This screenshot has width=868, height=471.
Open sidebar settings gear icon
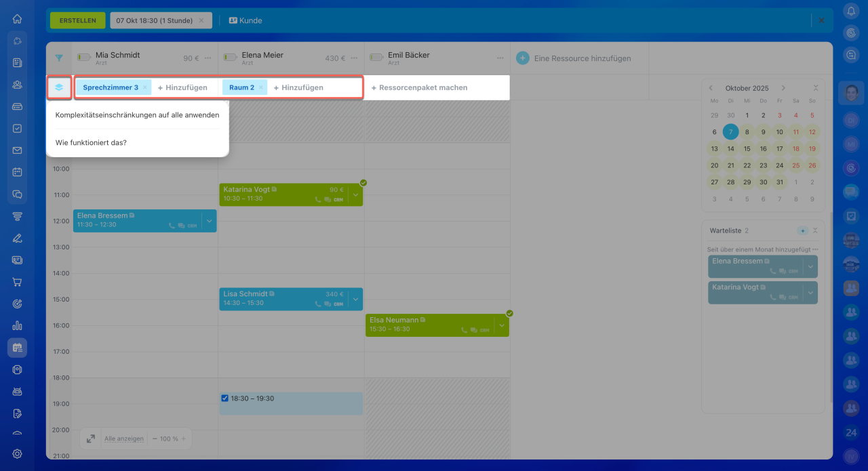pyautogui.click(x=17, y=453)
